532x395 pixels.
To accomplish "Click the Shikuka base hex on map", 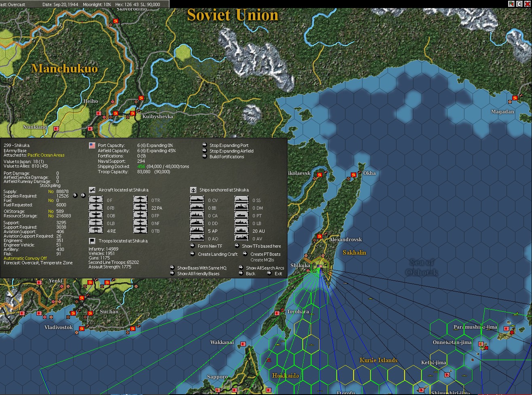I will [320, 267].
